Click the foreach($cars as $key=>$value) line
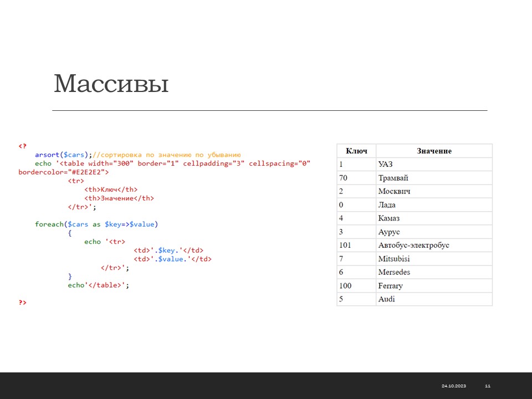The image size is (532, 399). click(x=96, y=224)
